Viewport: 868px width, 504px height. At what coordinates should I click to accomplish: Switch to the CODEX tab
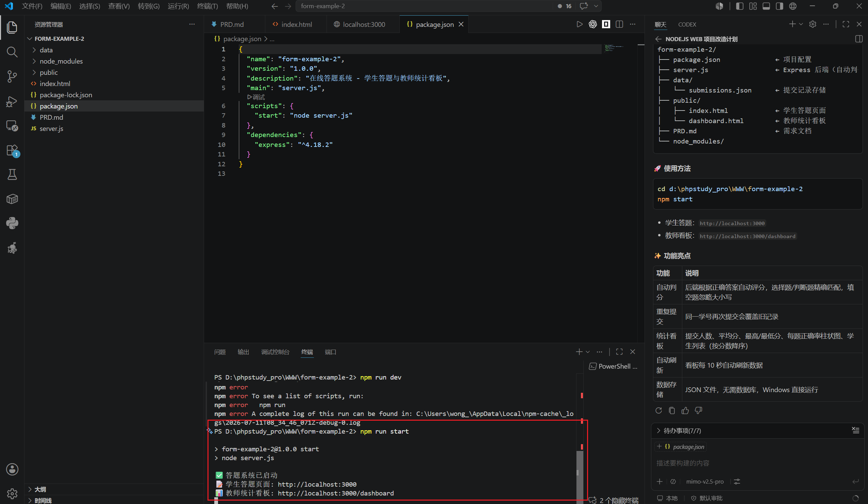[687, 24]
